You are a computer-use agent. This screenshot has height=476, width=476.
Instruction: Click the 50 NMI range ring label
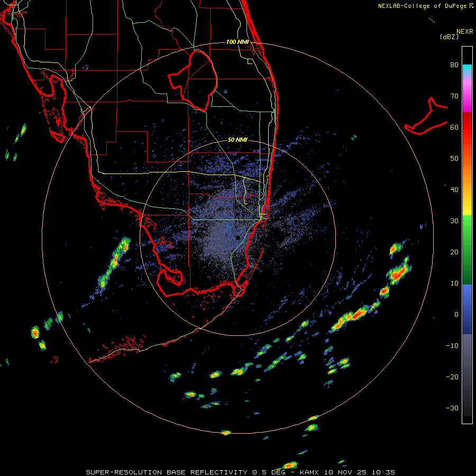[237, 140]
